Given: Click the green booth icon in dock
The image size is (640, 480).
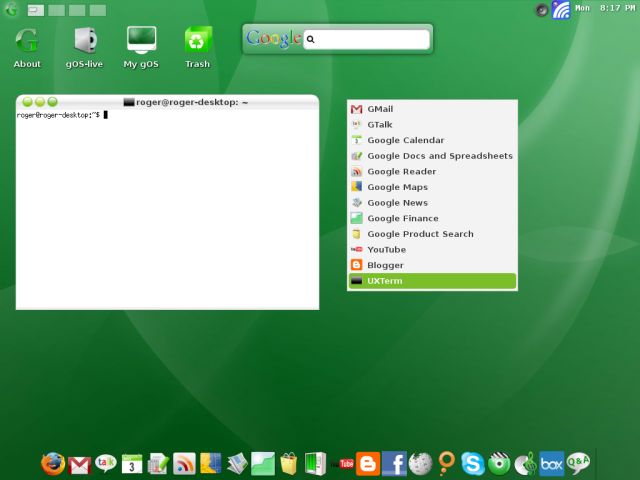Looking at the screenshot, I should tap(315, 464).
